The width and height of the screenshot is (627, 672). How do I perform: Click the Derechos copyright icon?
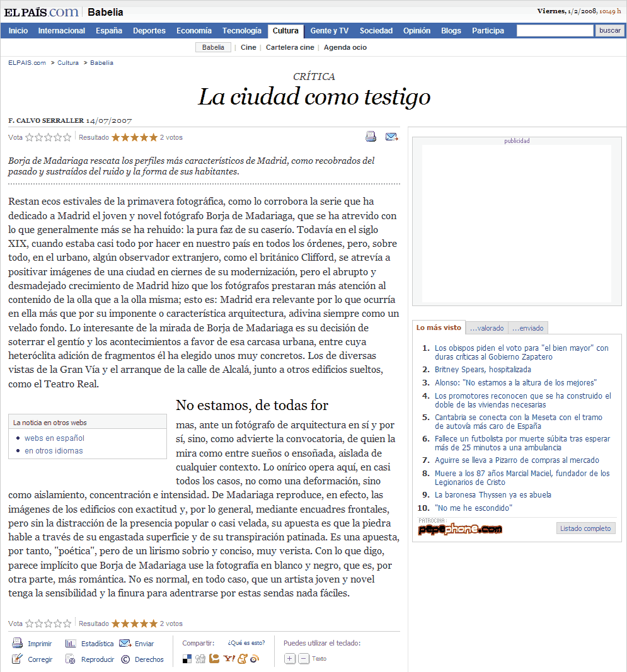coord(125,659)
